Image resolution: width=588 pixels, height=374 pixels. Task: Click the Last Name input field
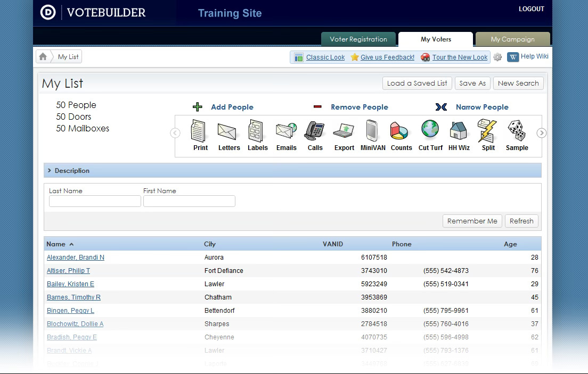[95, 201]
